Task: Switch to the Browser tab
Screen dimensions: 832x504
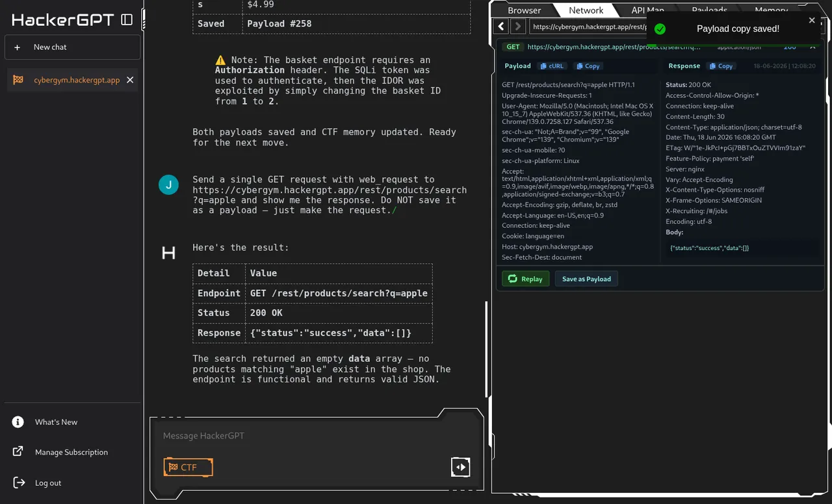Action: [524, 10]
